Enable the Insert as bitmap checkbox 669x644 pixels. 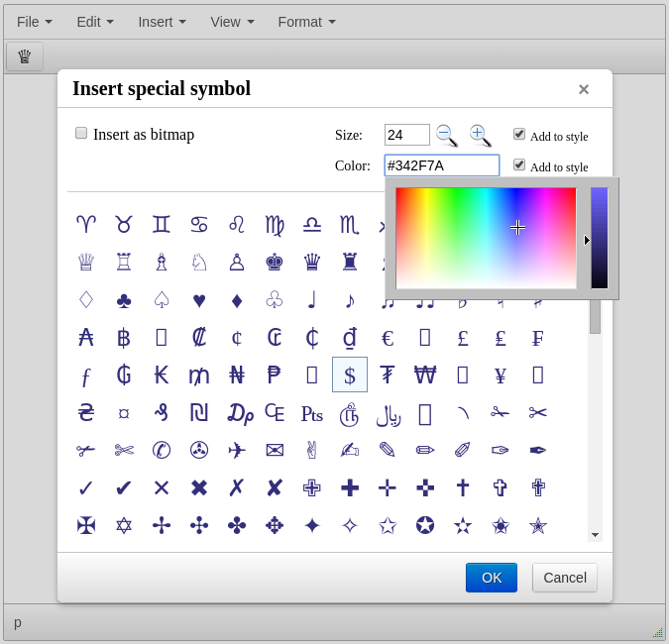[x=81, y=133]
